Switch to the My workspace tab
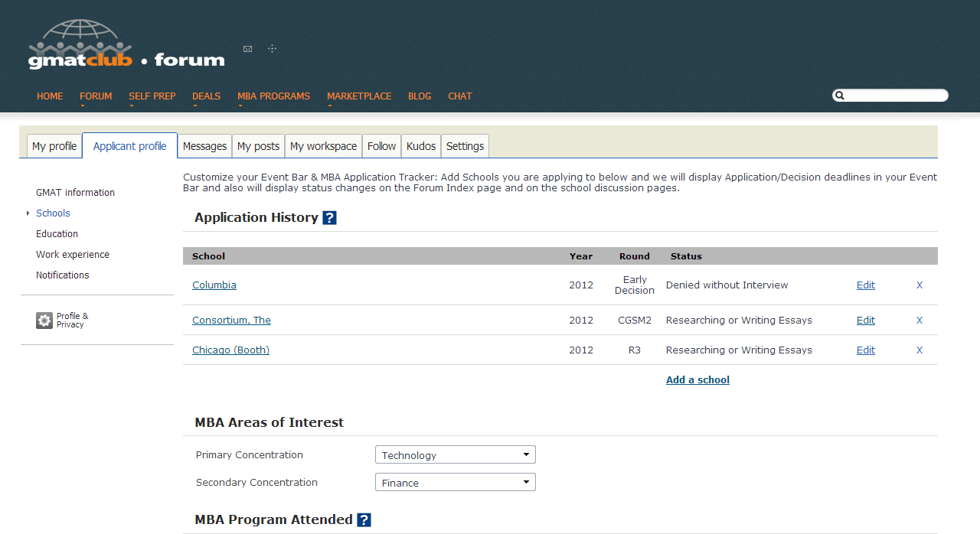Viewport: 980px width, 534px height. (x=323, y=146)
